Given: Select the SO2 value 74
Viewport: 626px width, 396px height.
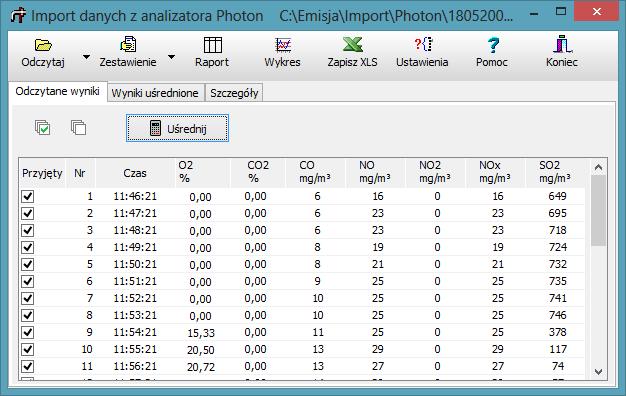Looking at the screenshot, I should tap(558, 366).
